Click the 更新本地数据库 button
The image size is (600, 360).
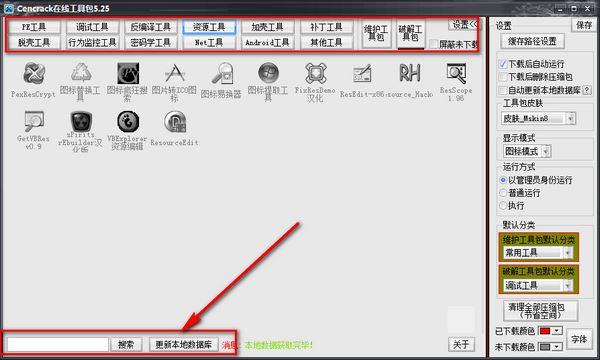click(x=183, y=344)
